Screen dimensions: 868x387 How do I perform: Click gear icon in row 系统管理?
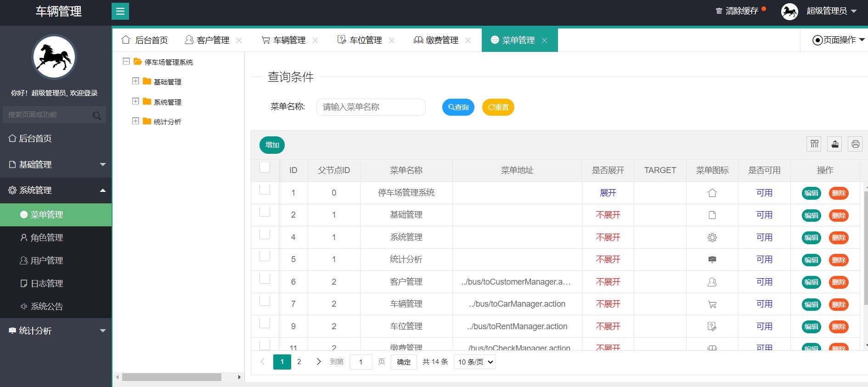point(712,238)
